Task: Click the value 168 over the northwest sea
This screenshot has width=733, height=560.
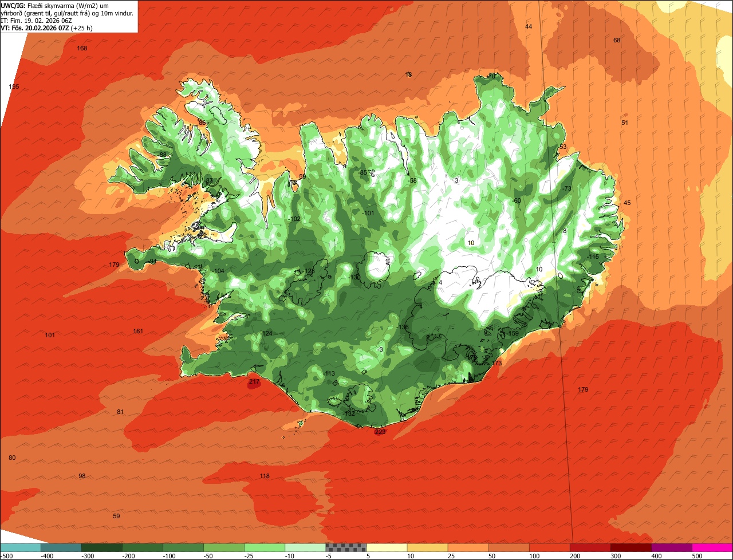Action: [x=82, y=48]
